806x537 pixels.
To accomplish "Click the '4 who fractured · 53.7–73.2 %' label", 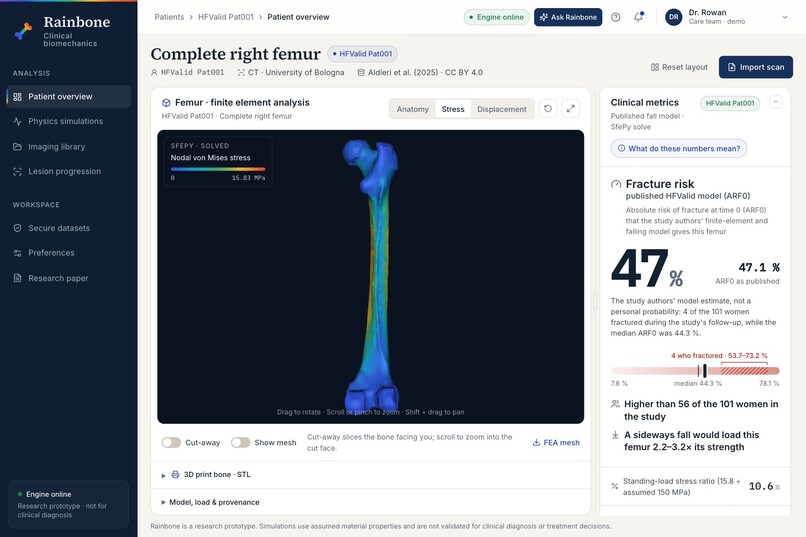I will [x=719, y=356].
